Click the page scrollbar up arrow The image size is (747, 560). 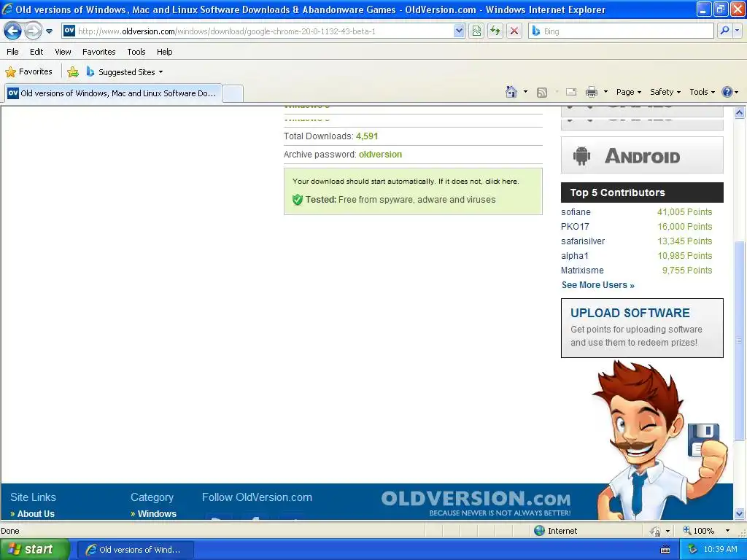pos(740,113)
